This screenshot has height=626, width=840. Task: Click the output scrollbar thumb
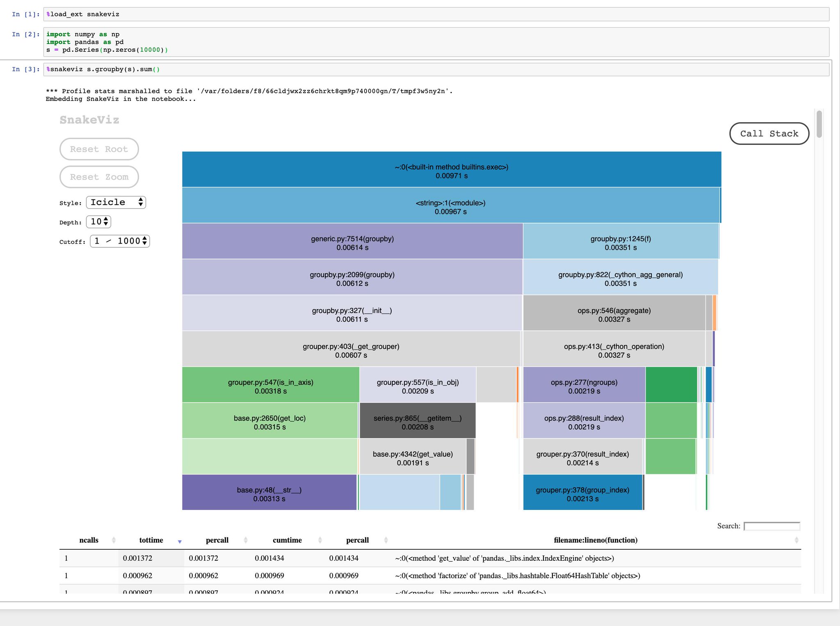pos(819,124)
